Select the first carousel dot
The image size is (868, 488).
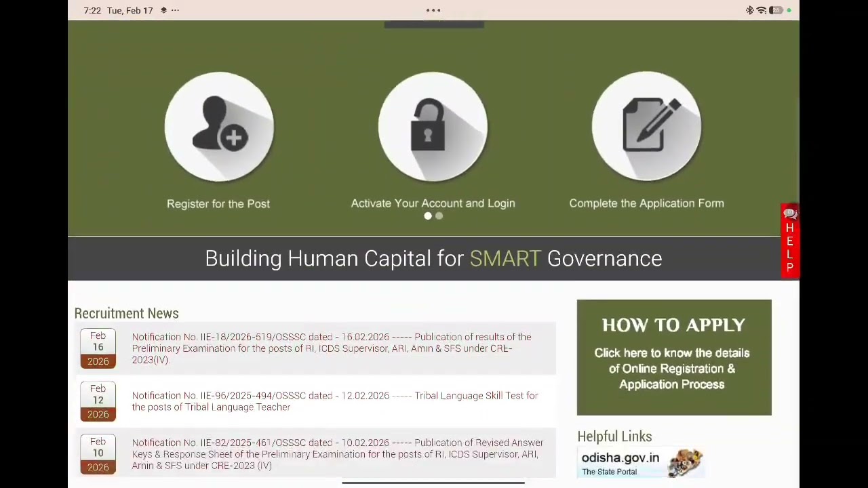tap(428, 216)
